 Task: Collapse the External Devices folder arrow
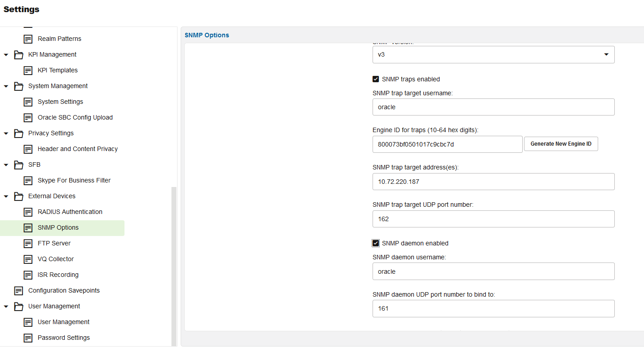(6, 196)
